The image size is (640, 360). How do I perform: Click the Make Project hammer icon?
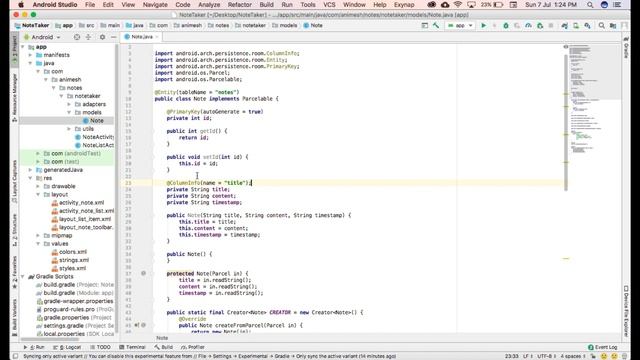(x=436, y=25)
